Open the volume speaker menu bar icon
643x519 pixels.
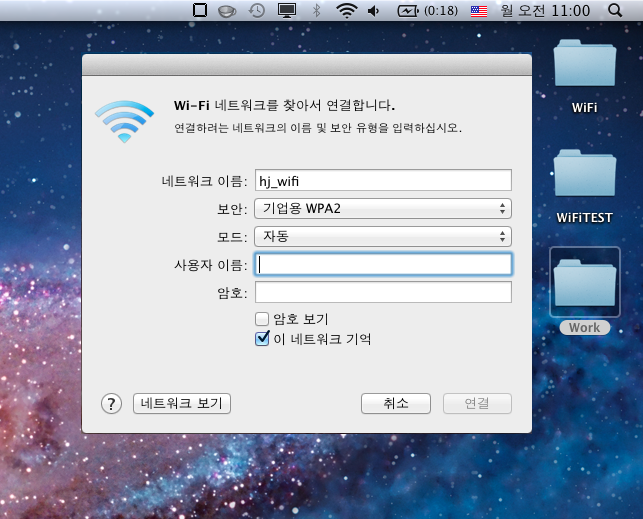373,11
